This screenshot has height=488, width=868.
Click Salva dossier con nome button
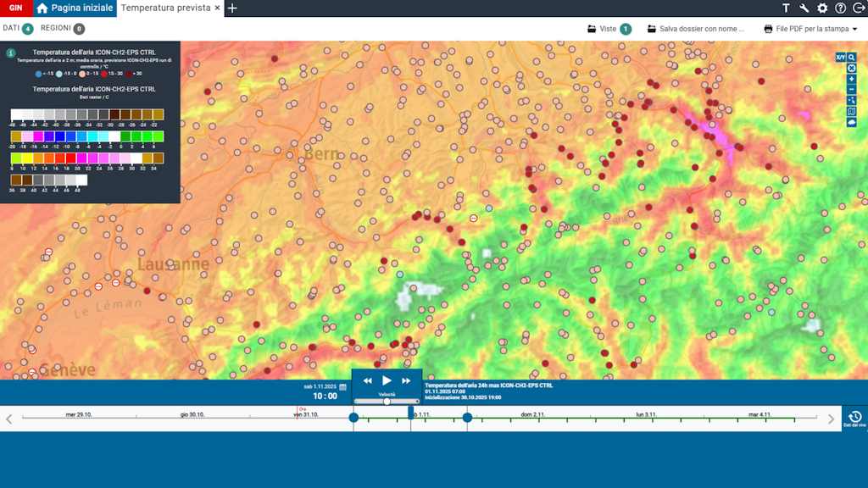pyautogui.click(x=696, y=29)
